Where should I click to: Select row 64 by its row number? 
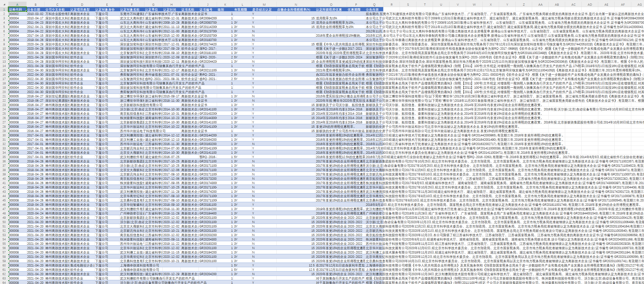(4, 283)
